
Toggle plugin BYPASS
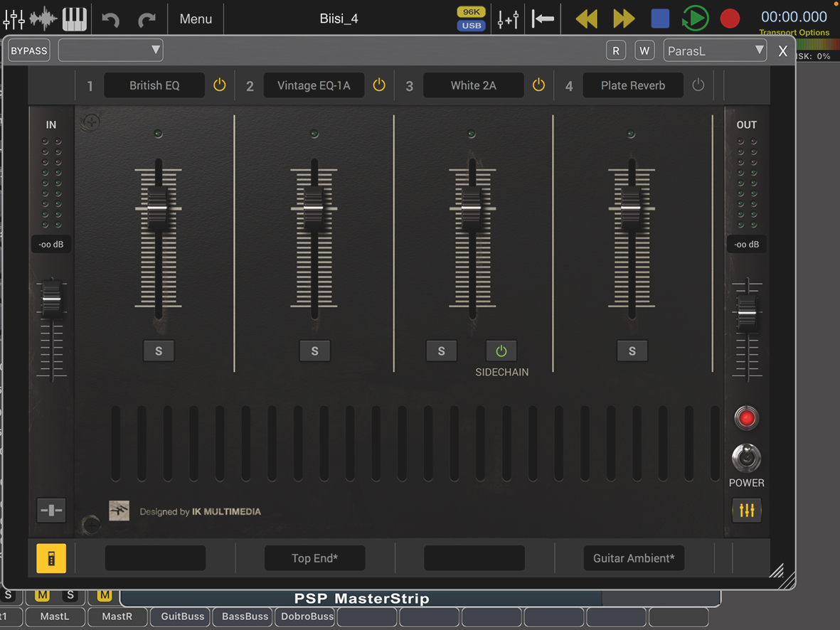29,51
